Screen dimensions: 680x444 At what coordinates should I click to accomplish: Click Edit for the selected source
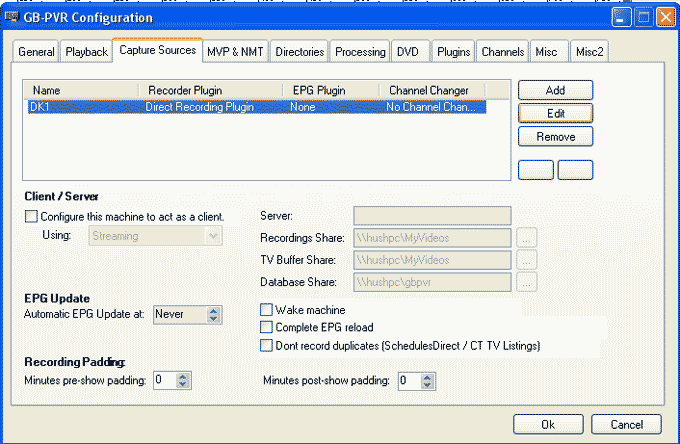click(x=556, y=114)
